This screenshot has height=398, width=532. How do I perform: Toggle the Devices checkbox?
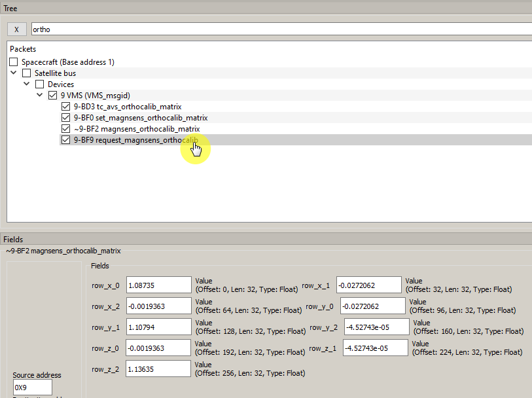pos(40,84)
